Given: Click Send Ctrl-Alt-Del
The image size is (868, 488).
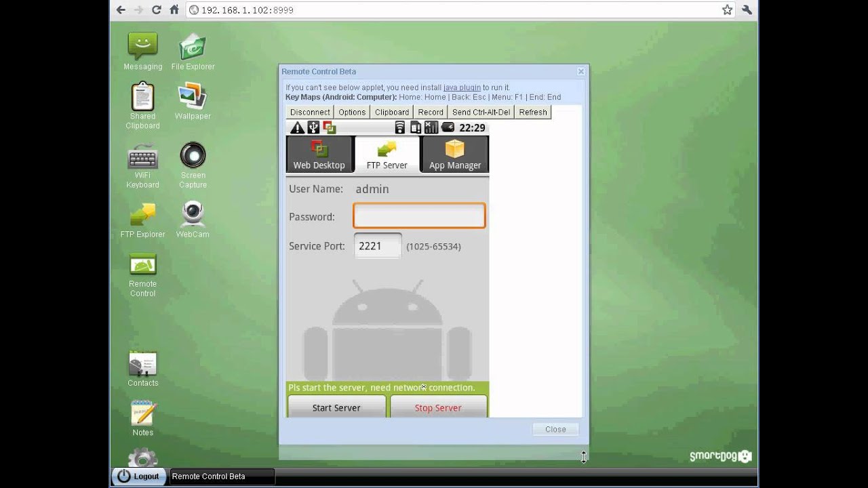Looking at the screenshot, I should [481, 113].
